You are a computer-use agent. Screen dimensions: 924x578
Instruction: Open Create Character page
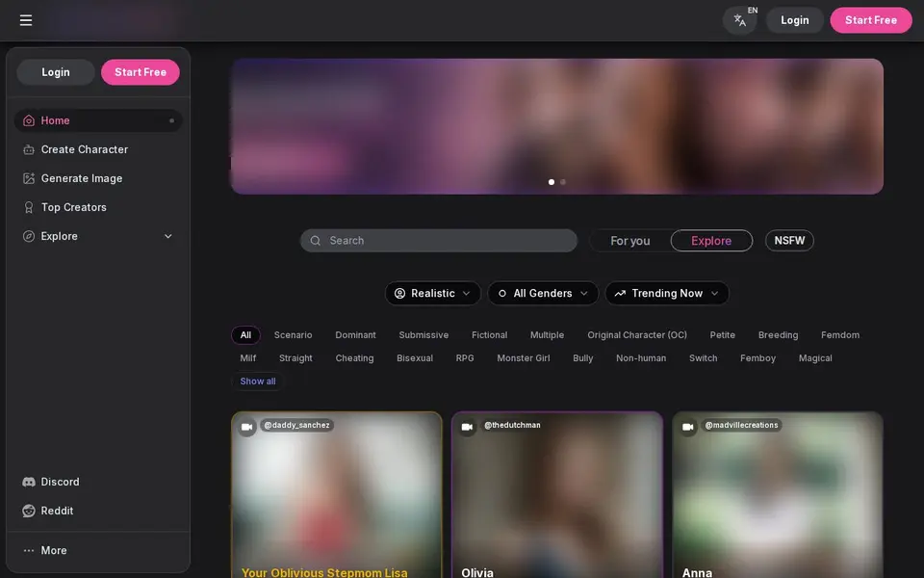[98, 150]
